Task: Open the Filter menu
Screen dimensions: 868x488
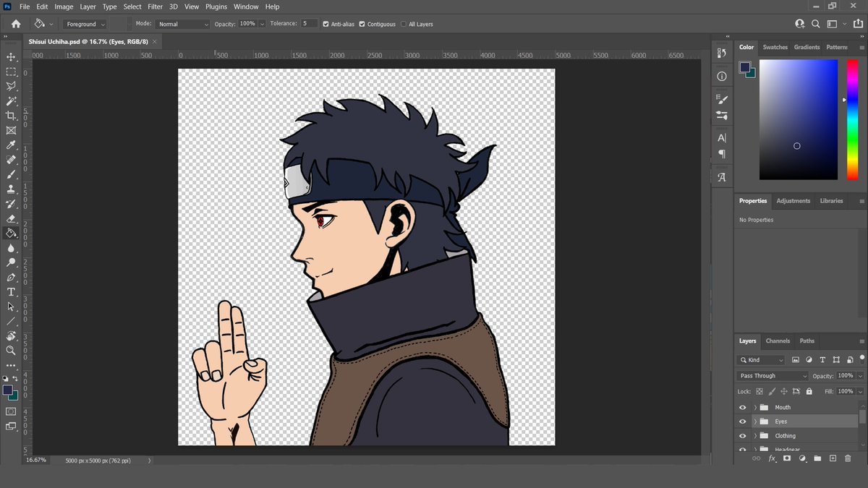Action: pyautogui.click(x=155, y=7)
